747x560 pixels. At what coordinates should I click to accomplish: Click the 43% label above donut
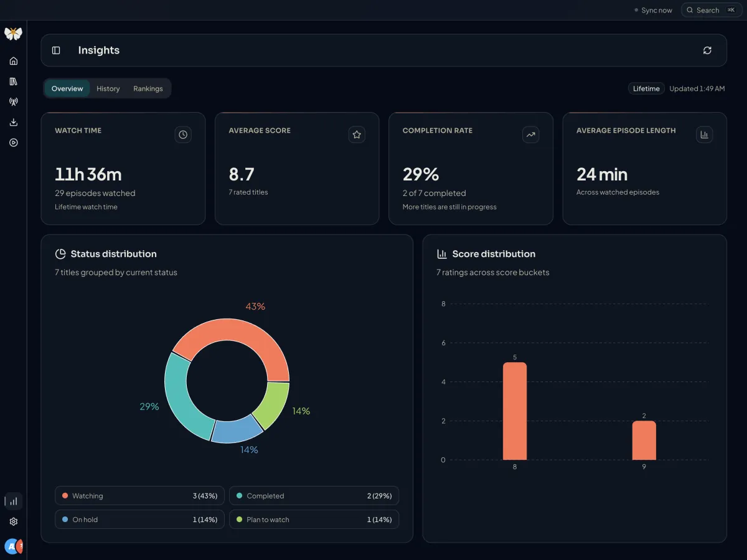click(x=255, y=306)
